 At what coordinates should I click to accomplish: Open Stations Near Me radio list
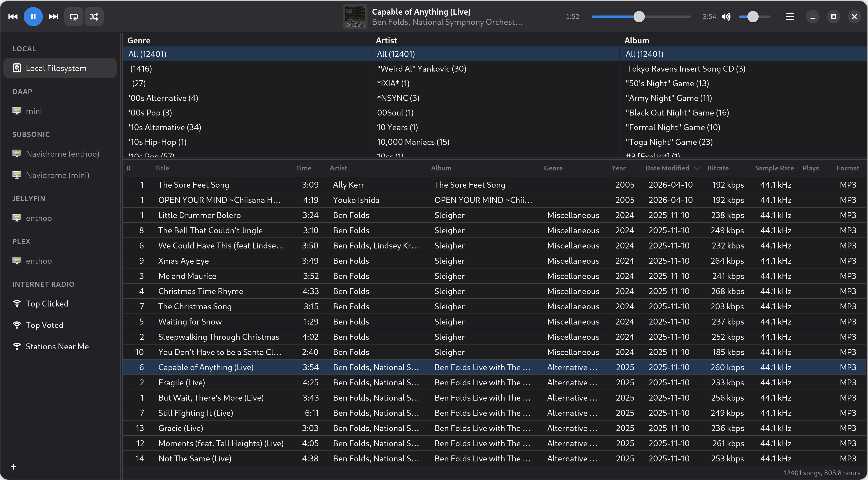click(60, 346)
